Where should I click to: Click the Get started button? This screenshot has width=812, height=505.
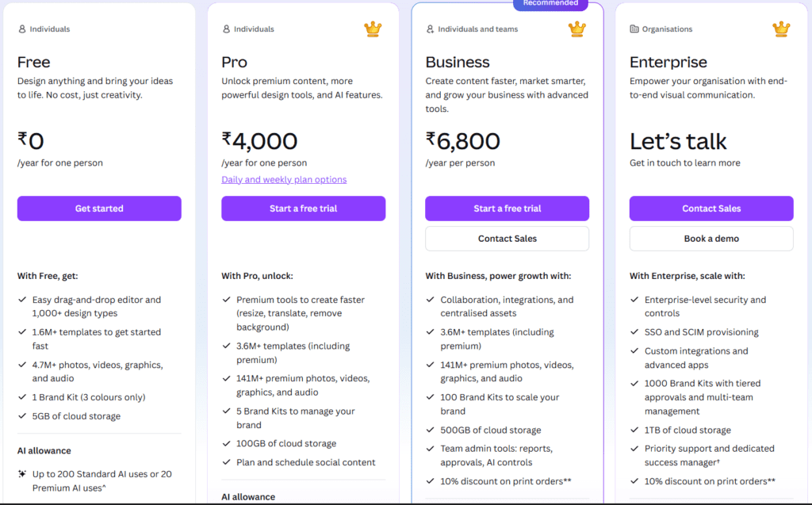[99, 209]
